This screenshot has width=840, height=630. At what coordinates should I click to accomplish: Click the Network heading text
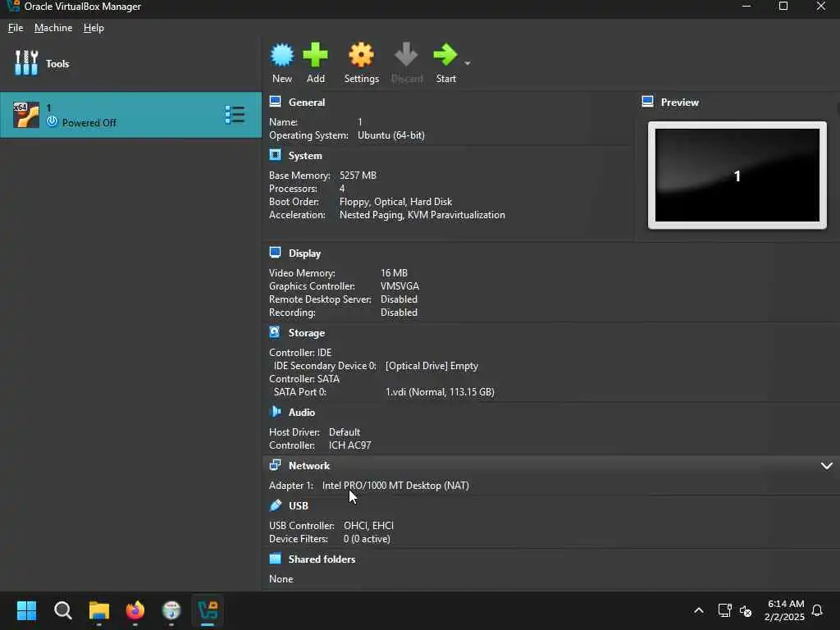coord(309,466)
